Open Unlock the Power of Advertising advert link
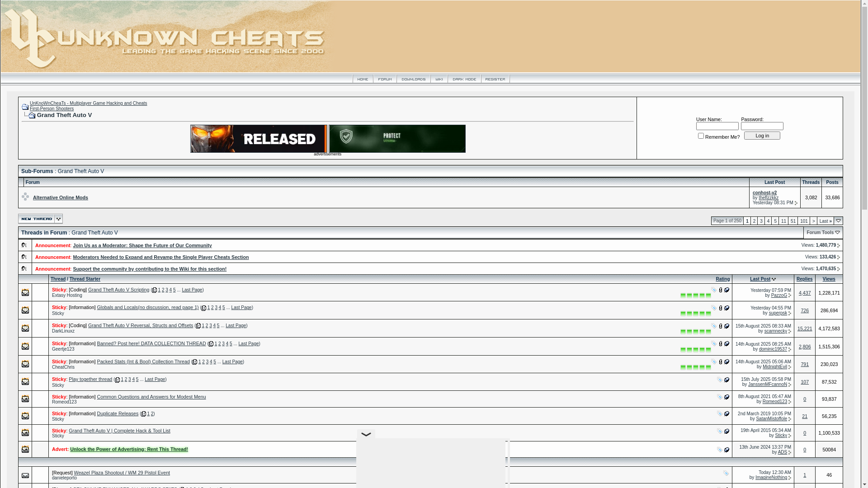 [129, 449]
